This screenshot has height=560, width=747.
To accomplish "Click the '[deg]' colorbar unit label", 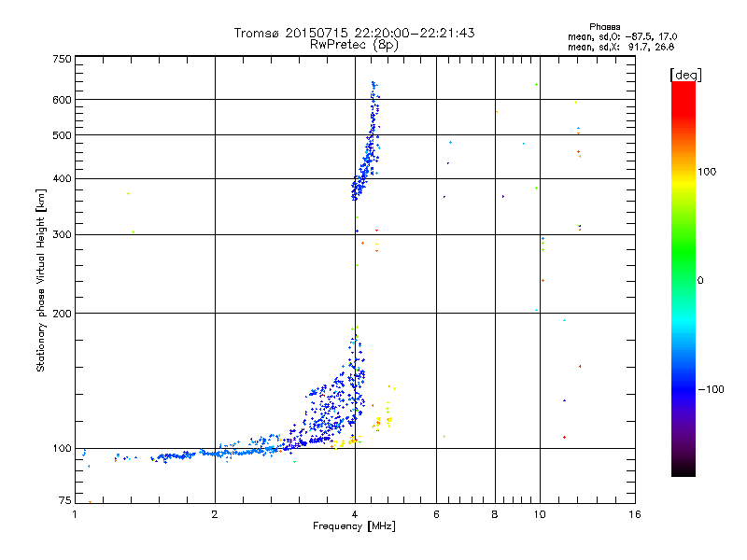I will click(685, 75).
